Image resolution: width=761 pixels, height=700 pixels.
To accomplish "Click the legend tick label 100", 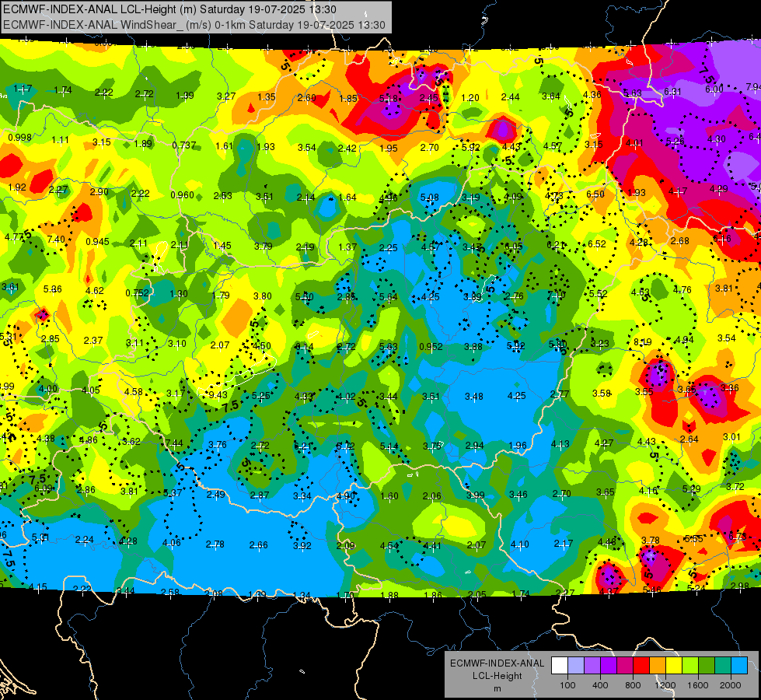I will click(x=567, y=685).
